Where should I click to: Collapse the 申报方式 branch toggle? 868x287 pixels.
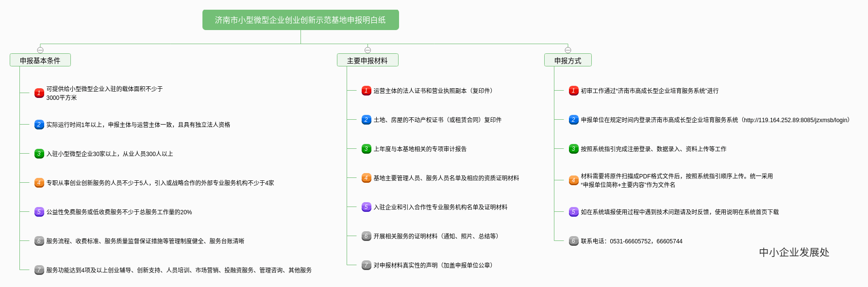568,50
